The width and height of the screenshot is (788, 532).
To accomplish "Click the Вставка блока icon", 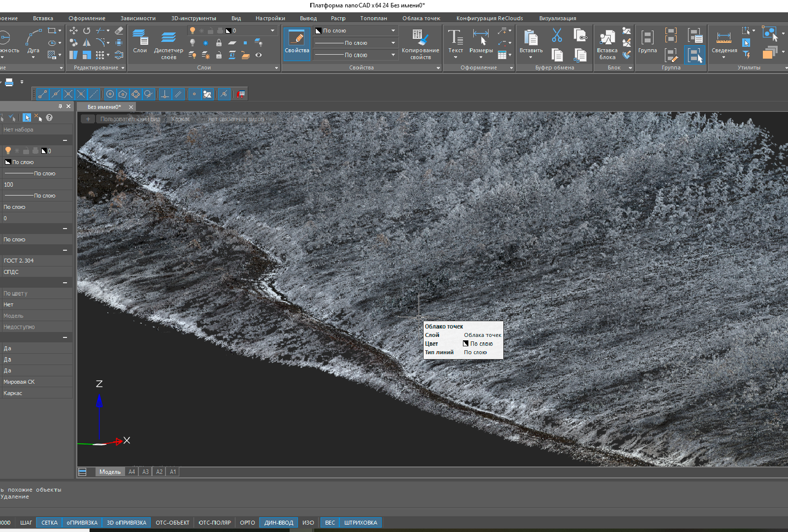I will [607, 38].
